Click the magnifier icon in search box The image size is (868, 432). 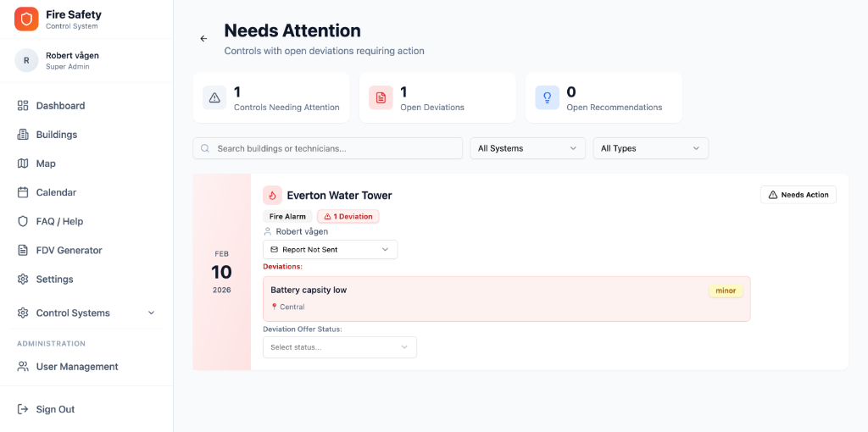[205, 148]
